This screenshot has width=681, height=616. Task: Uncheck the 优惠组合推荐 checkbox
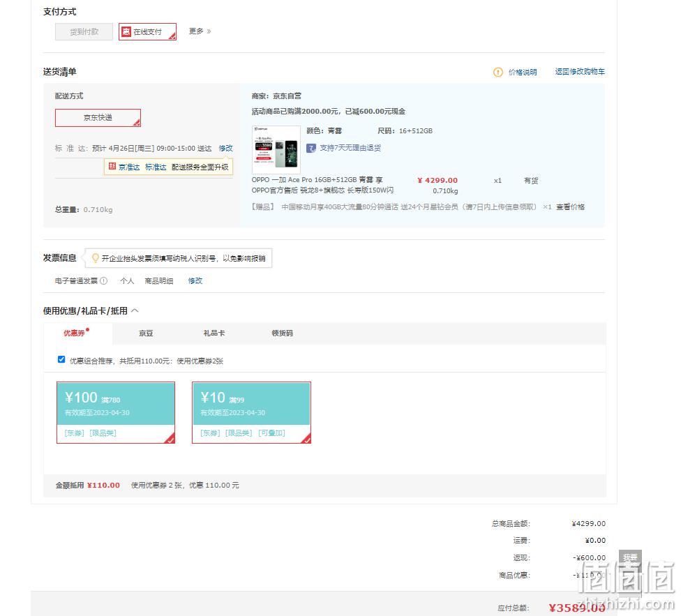(61, 359)
